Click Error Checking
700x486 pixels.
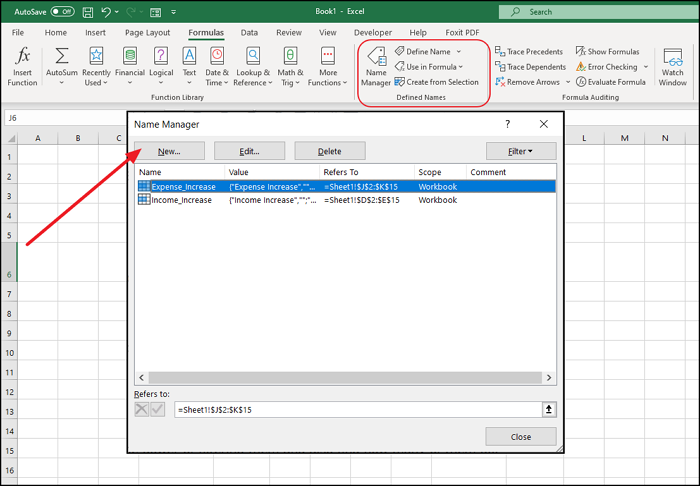pos(607,67)
